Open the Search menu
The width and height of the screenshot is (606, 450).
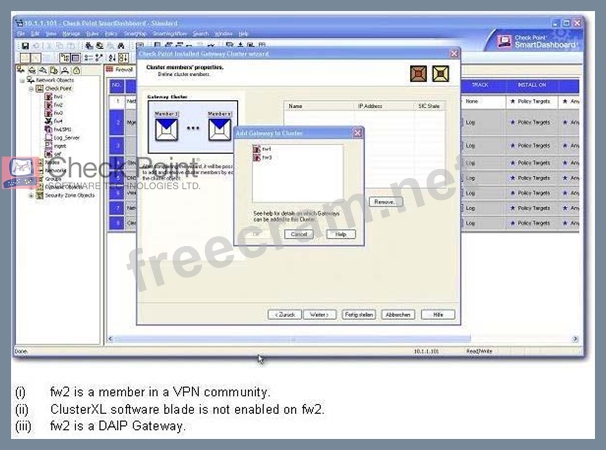coord(201,34)
